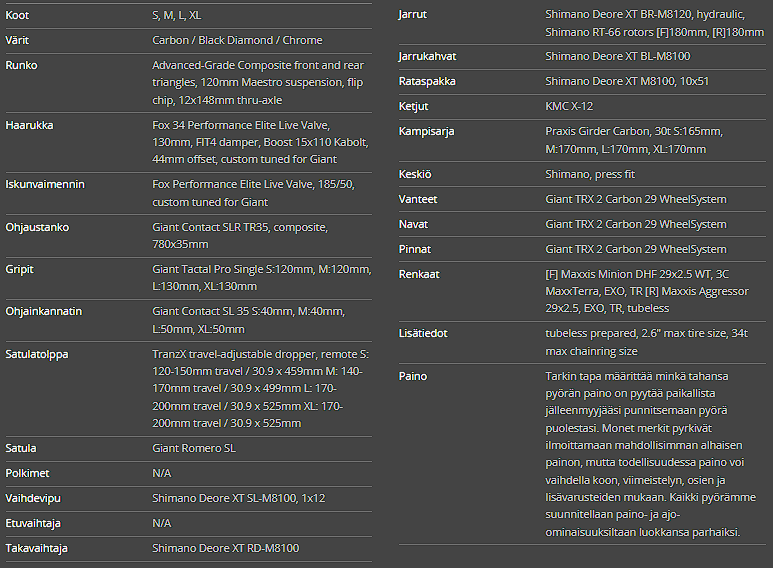
Task: Click the Shimano Deore XT BL-M8100 value
Action: tap(617, 56)
